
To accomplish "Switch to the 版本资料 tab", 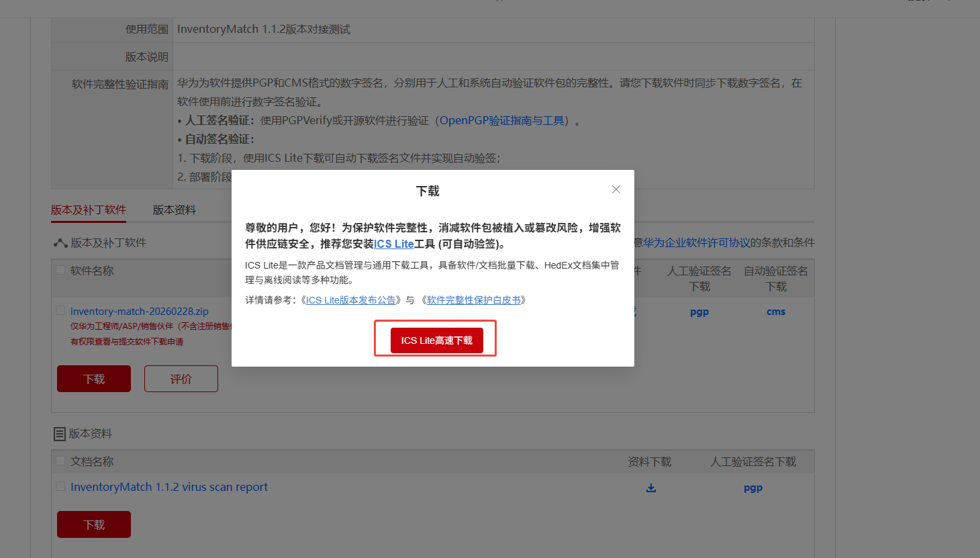I will tap(174, 210).
